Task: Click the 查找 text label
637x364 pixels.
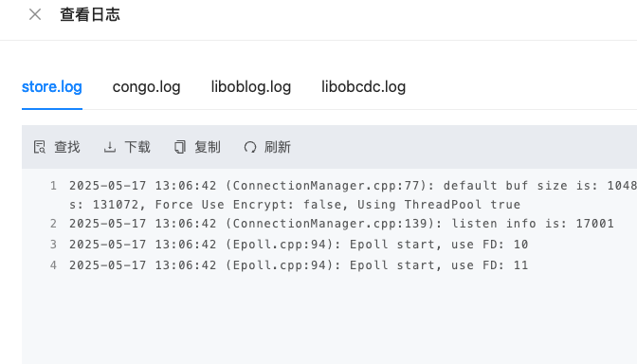Action: pyautogui.click(x=67, y=147)
